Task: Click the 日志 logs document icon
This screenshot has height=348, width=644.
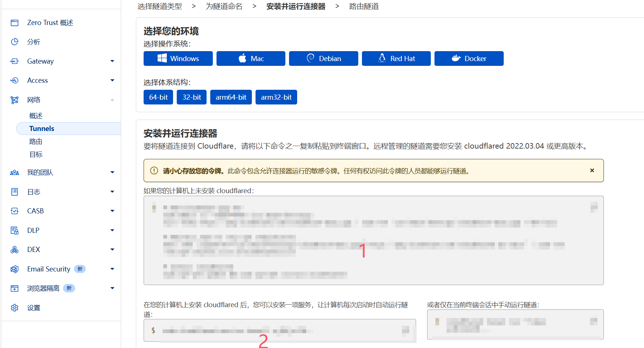Action: tap(14, 192)
